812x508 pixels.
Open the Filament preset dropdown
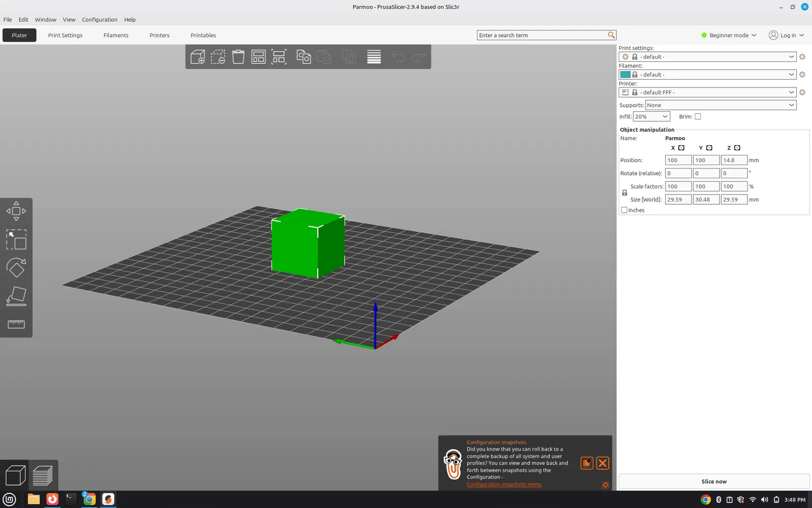(x=707, y=75)
